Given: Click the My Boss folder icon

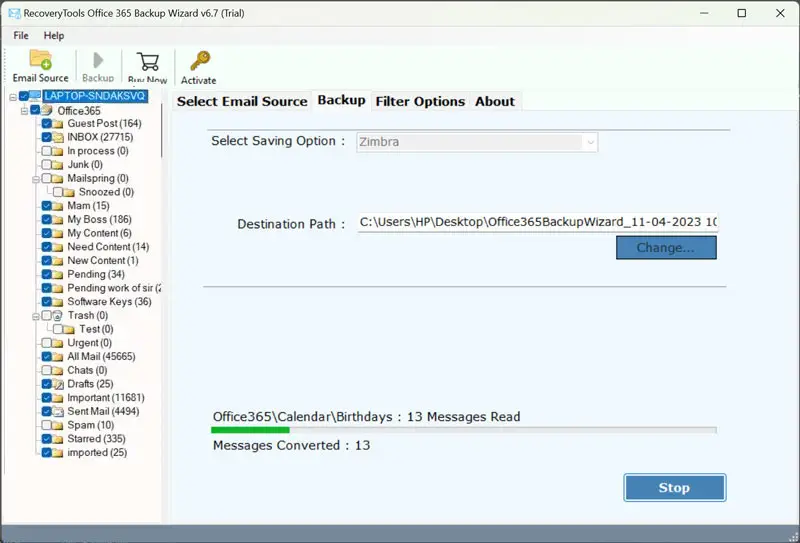Looking at the screenshot, I should click(x=58, y=220).
